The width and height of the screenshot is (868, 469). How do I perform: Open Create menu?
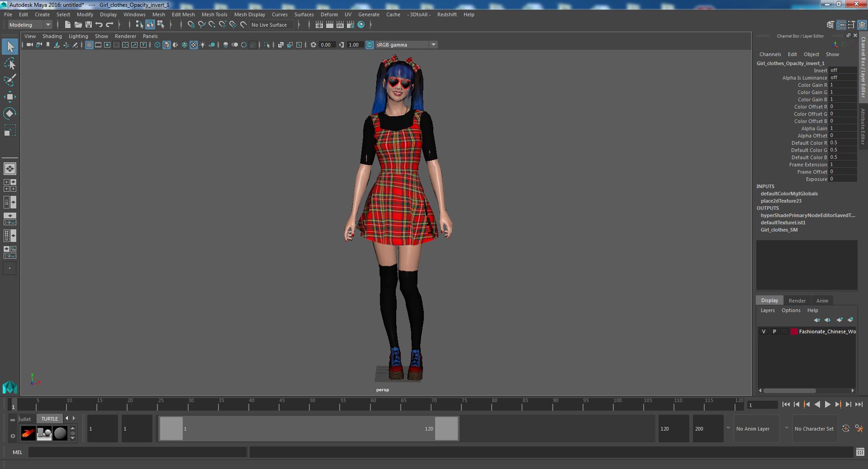42,14
